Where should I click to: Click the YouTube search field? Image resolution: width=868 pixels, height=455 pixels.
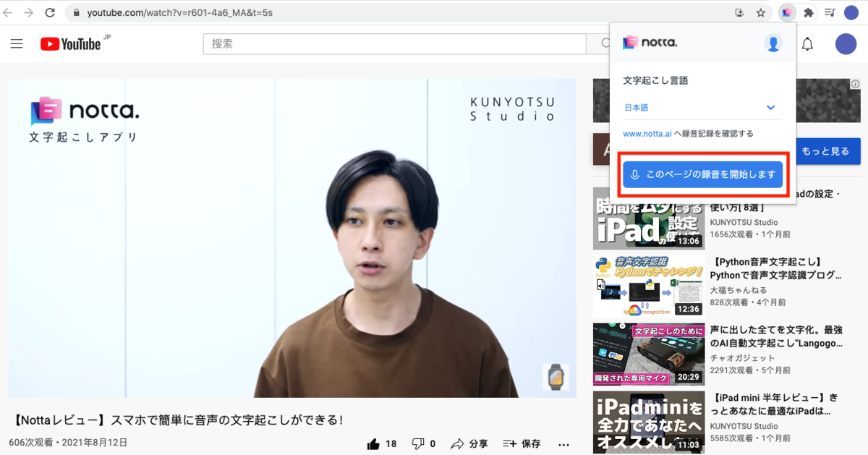(x=394, y=44)
